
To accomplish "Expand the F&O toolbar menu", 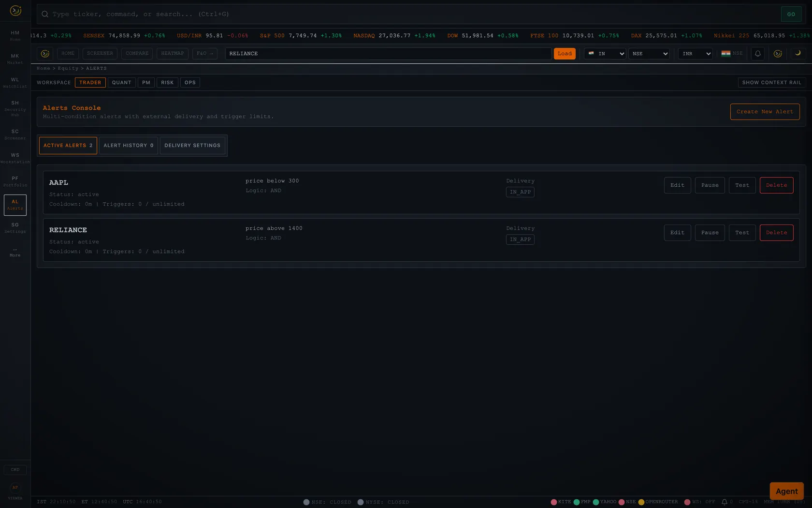I will 205,54.
